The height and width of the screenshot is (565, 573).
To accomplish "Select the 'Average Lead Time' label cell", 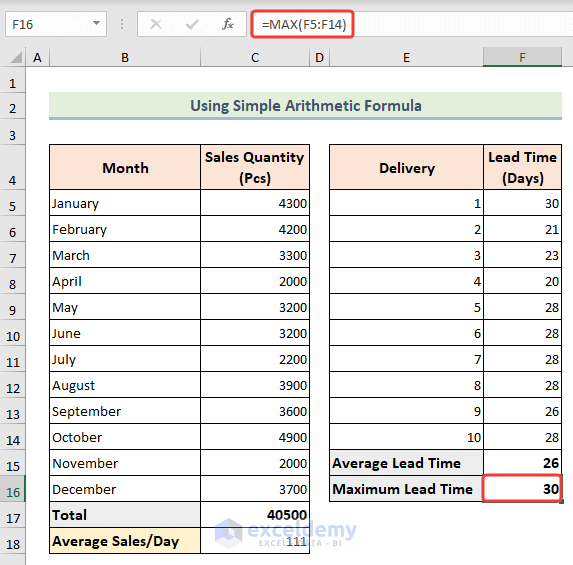I will tap(406, 463).
